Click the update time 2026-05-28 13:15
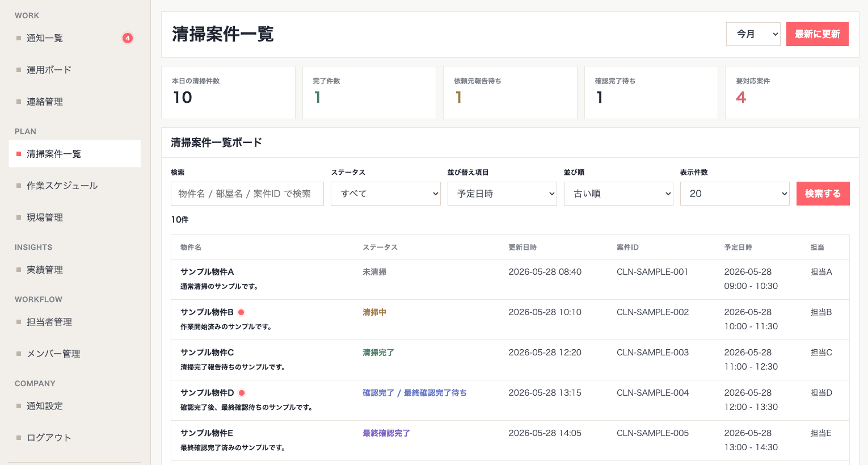The image size is (868, 465). (x=545, y=393)
